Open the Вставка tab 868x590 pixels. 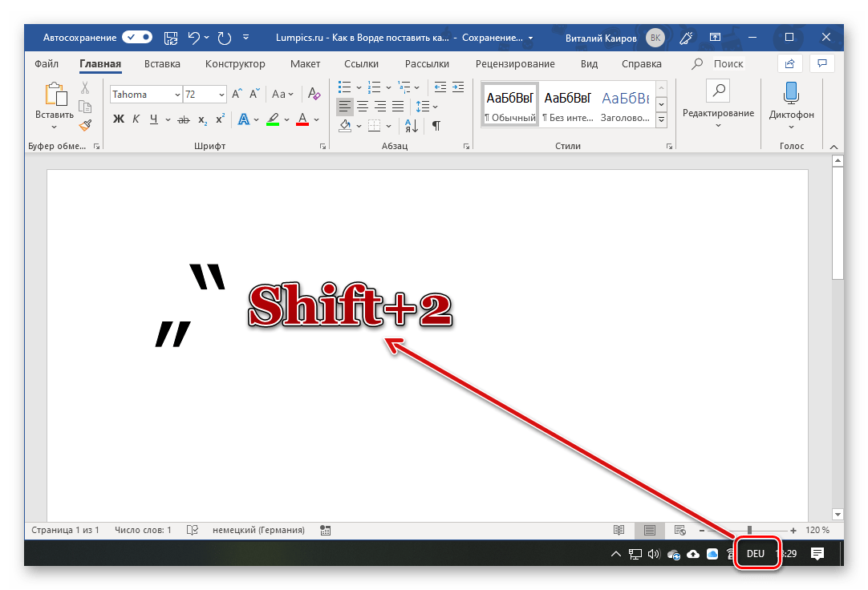(x=162, y=64)
